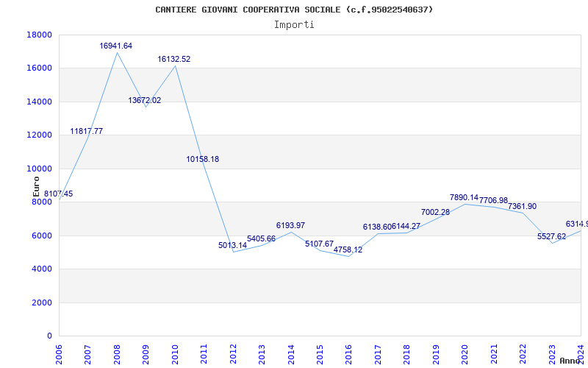Click the 16000 y-axis tick label
588x368 pixels.
(40, 68)
